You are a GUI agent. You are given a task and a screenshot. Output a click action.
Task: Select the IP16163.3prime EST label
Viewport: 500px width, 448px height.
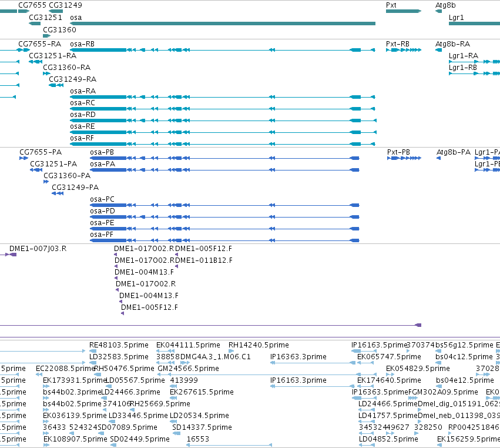298,380
